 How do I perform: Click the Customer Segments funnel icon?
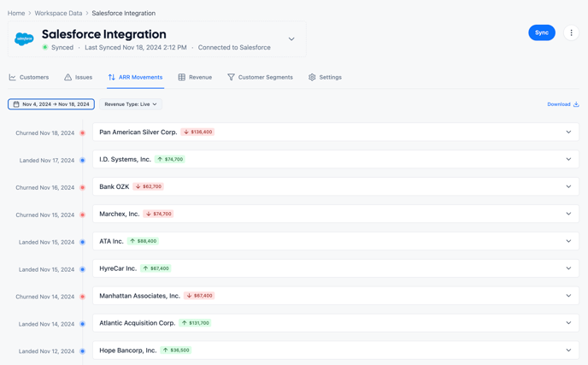(231, 77)
